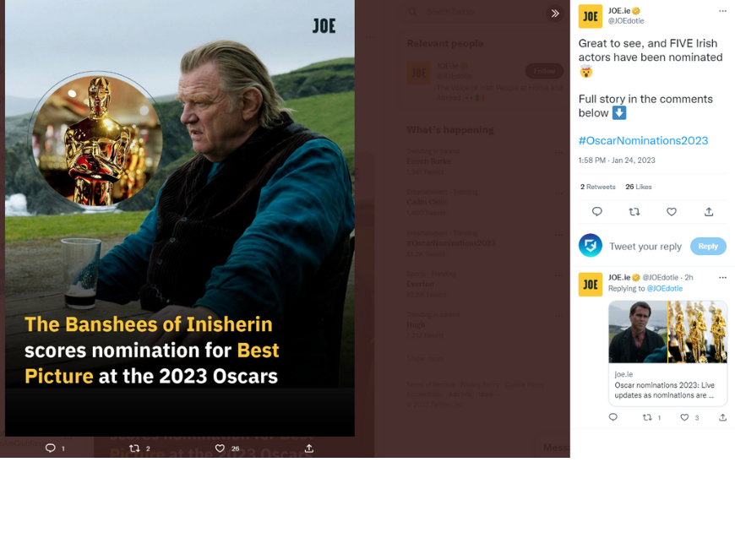Click Show more under What's happening
This screenshot has height=560, width=735.
coord(426,358)
